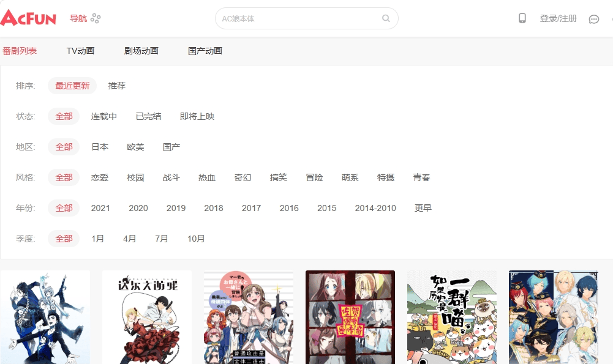613x364 pixels.
Task: Open the 如果历史是一群喵 poster
Action: [x=452, y=317]
